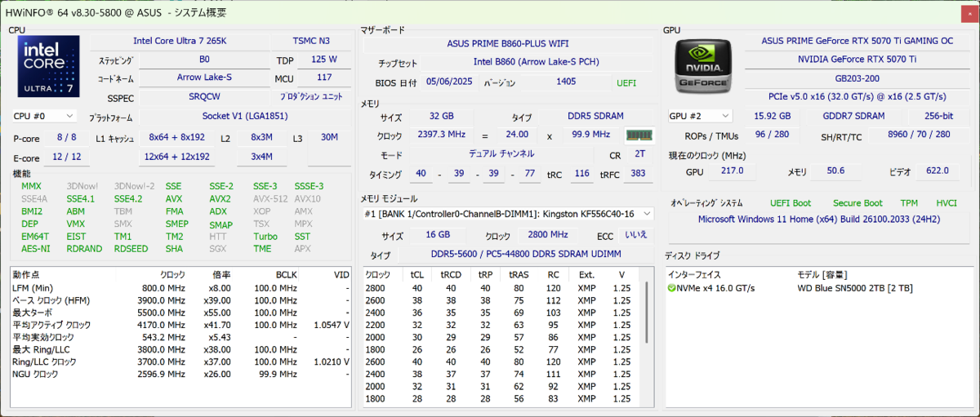The height and width of the screenshot is (417, 980).
Task: Click the green RAM module icon
Action: pos(639,135)
